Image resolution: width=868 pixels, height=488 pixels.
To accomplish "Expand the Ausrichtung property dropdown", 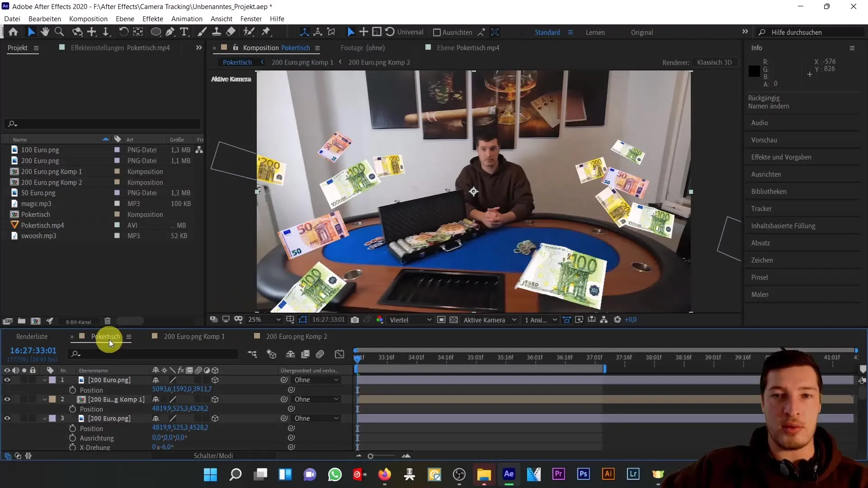I will [96, 438].
